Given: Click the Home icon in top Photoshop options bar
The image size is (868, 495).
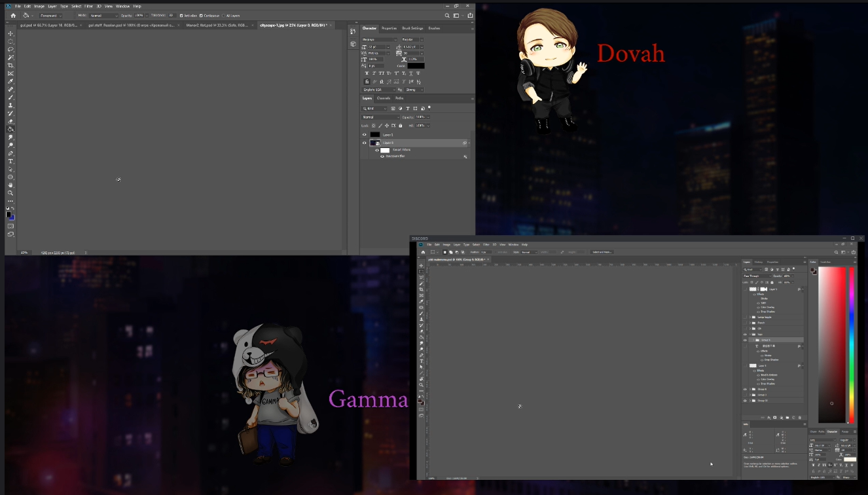Looking at the screenshot, I should tap(13, 16).
